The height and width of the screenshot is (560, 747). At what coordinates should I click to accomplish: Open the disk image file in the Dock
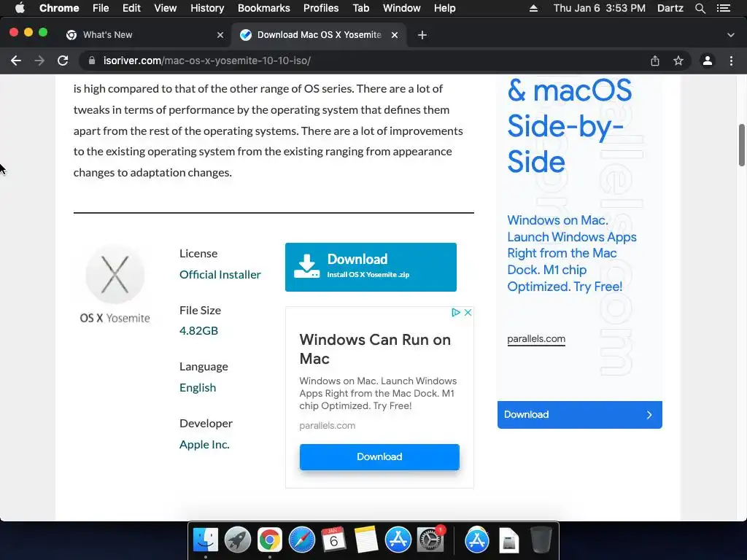tap(508, 540)
